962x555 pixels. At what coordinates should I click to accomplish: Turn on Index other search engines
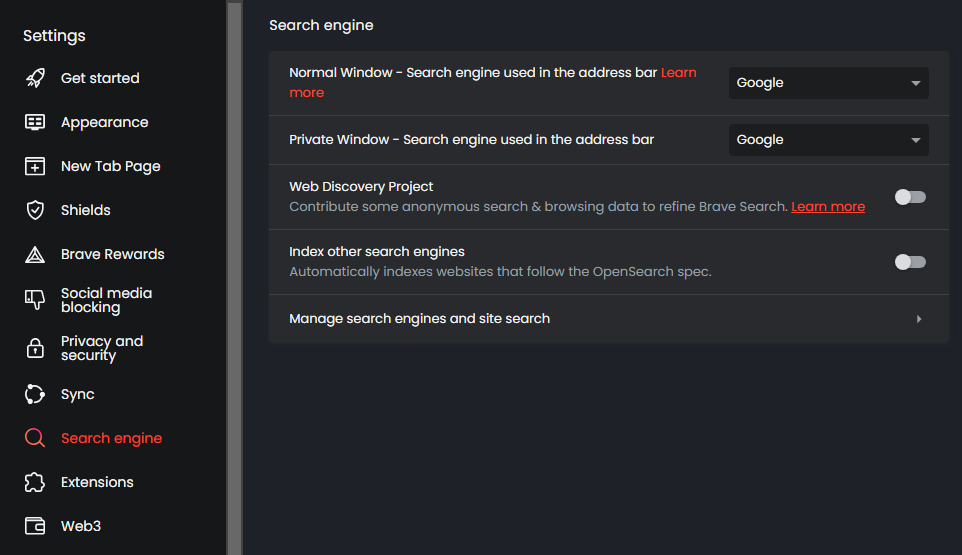click(x=910, y=262)
